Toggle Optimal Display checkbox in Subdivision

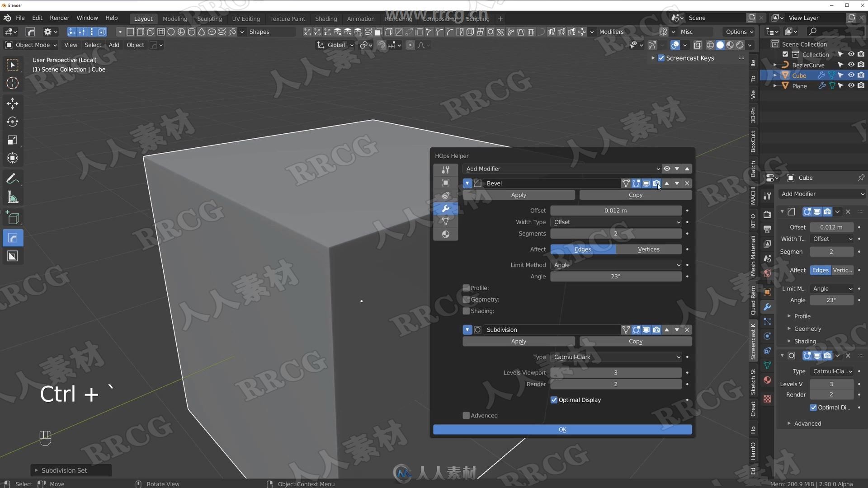pyautogui.click(x=554, y=399)
